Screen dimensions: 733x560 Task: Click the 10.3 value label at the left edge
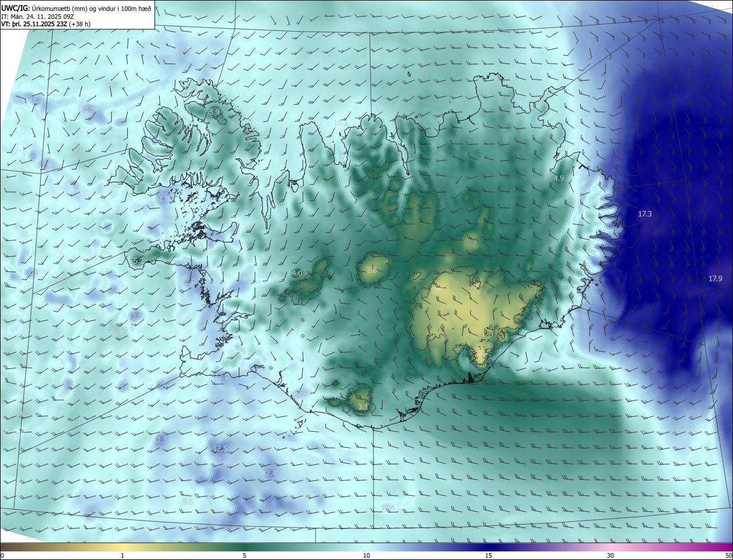tap(18, 435)
